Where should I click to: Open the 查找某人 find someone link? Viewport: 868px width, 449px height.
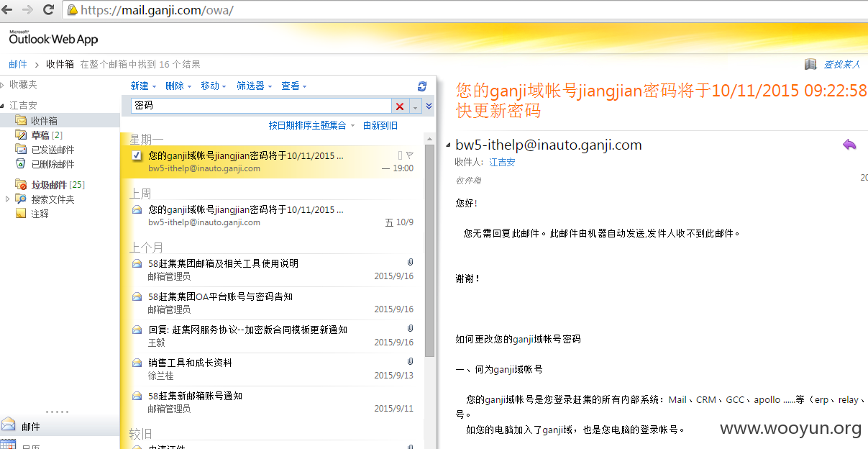click(841, 64)
